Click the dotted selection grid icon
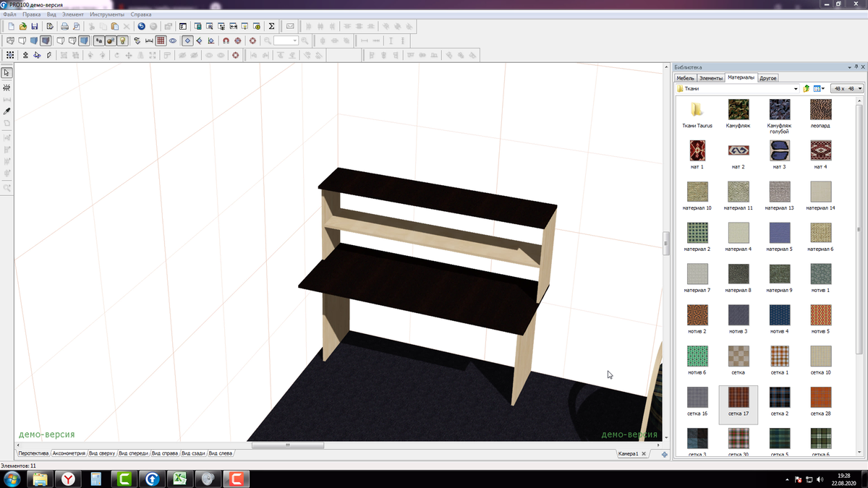This screenshot has height=488, width=868. pos(10,55)
